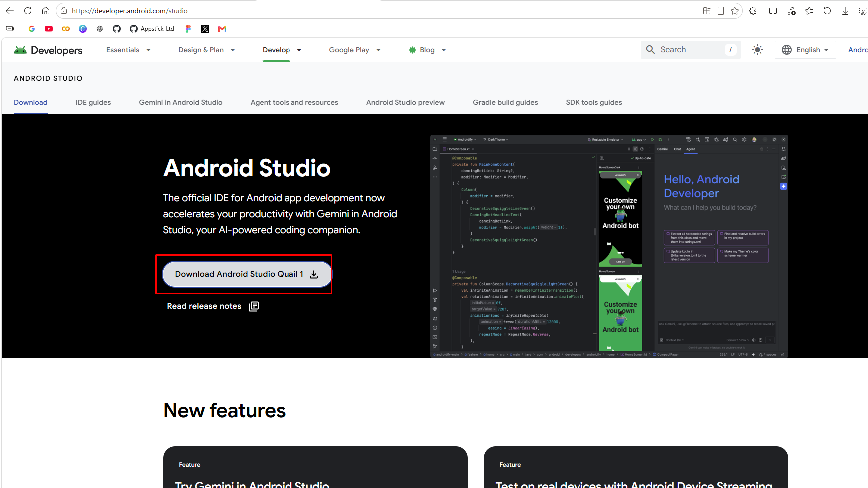Add this page to favorites star
This screenshot has height=488, width=868.
tap(735, 11)
